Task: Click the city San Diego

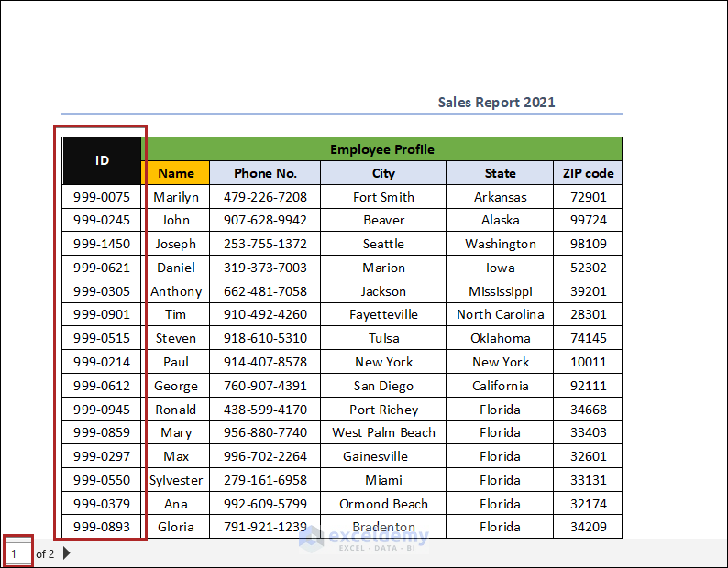Action: point(383,386)
